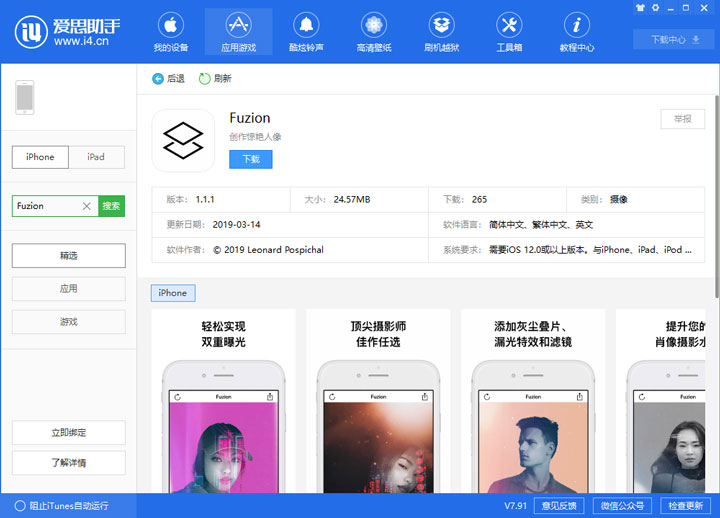
Task: Open settings gear in title bar
Action: point(655,8)
